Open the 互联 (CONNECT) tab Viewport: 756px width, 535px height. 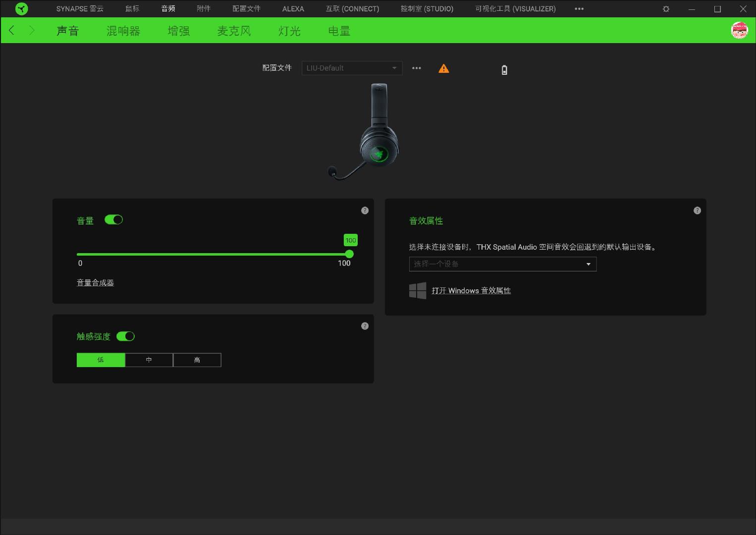[x=352, y=9]
